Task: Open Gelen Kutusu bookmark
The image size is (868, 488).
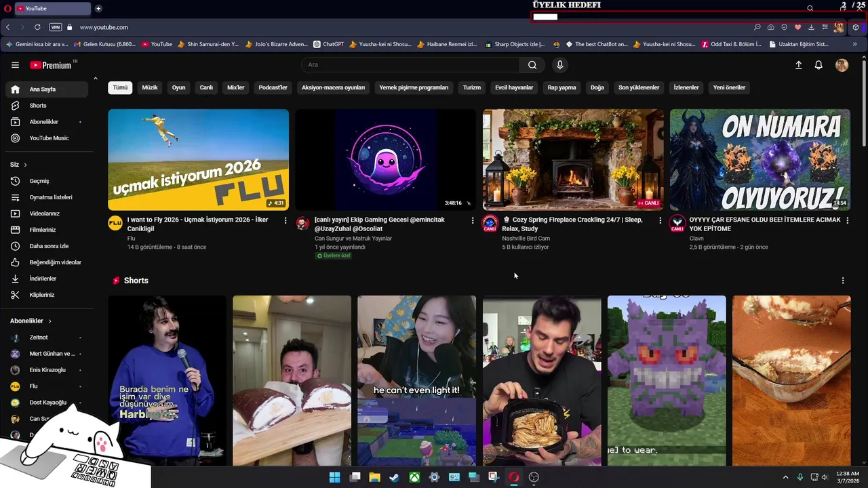Action: point(104,44)
